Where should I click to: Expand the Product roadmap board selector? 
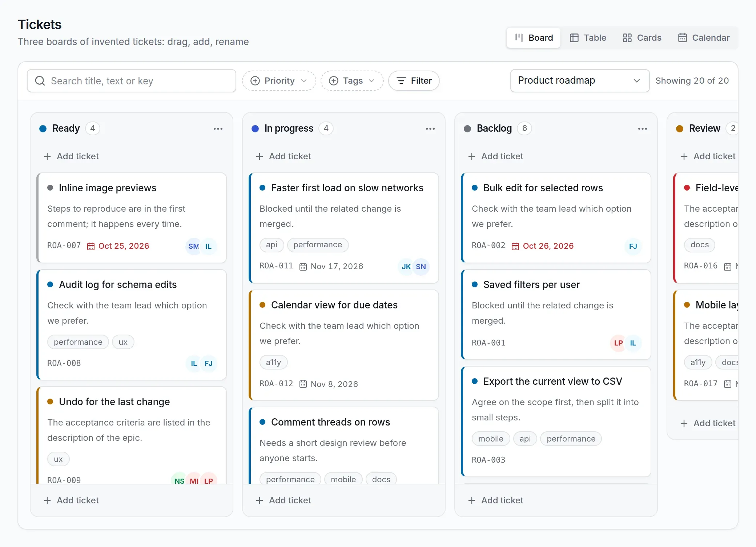coord(580,80)
